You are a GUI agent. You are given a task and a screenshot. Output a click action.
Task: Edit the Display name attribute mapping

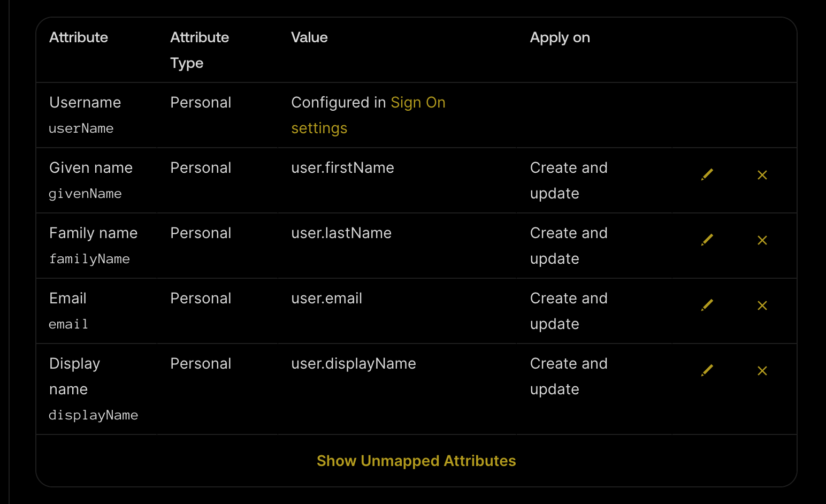[707, 371]
